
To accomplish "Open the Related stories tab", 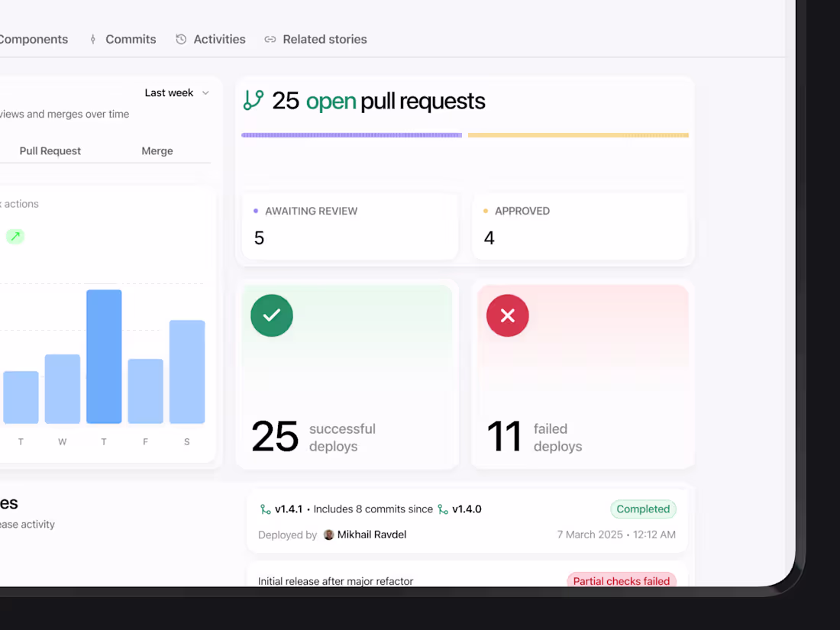I will coord(324,39).
